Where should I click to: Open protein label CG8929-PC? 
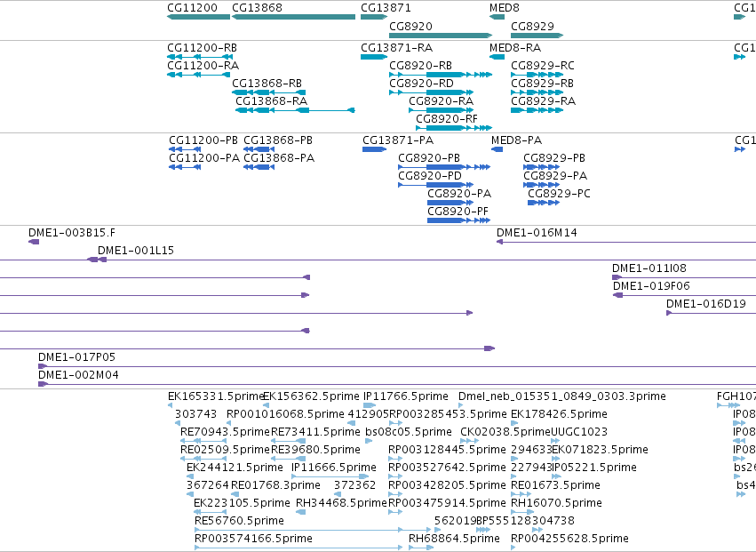560,194
